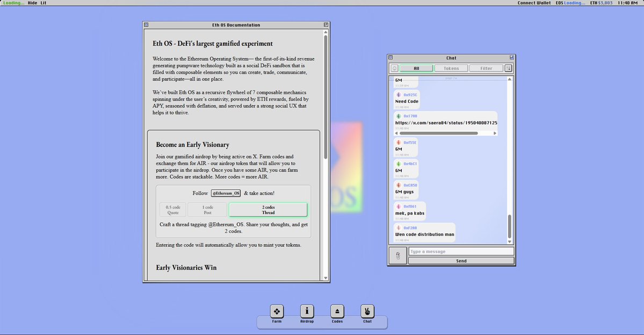The width and height of the screenshot is (644, 335).
Task: Click the Chat window top-left close box
Action: click(390, 58)
